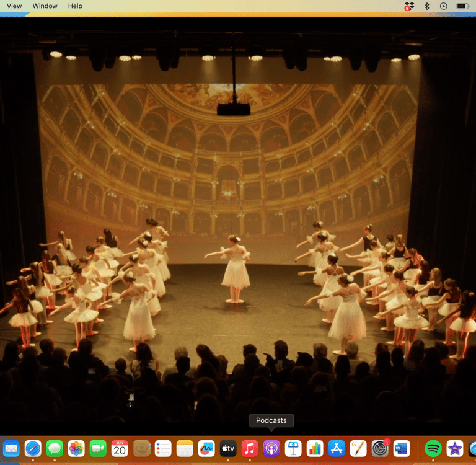
Task: Open the Help menu
Action: pos(75,6)
